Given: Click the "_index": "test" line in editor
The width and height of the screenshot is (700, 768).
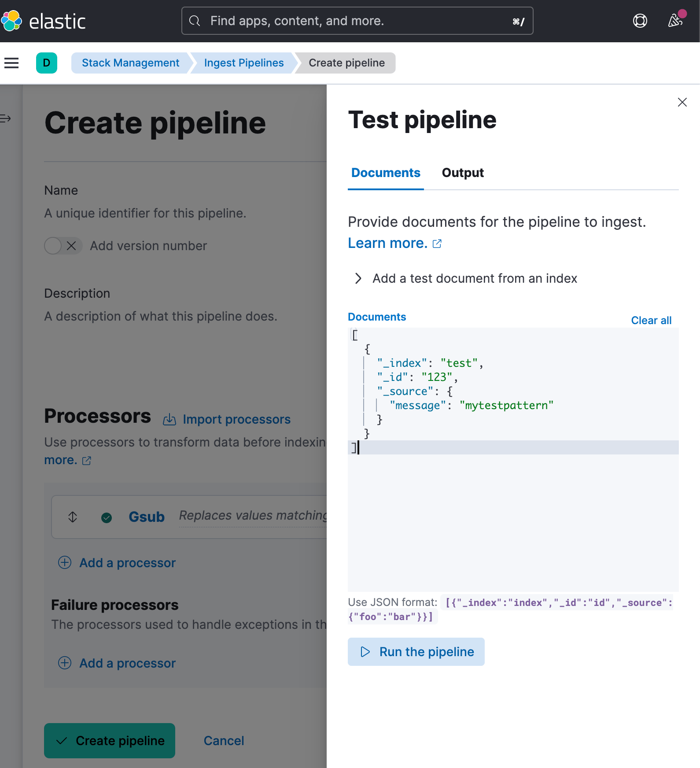Looking at the screenshot, I should click(430, 363).
